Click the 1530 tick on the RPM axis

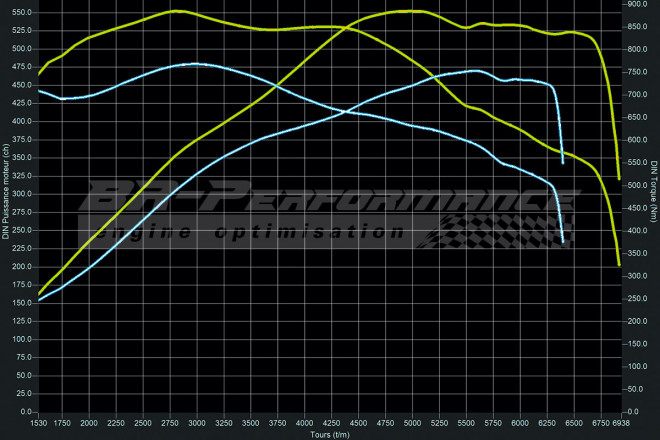[x=38, y=425]
